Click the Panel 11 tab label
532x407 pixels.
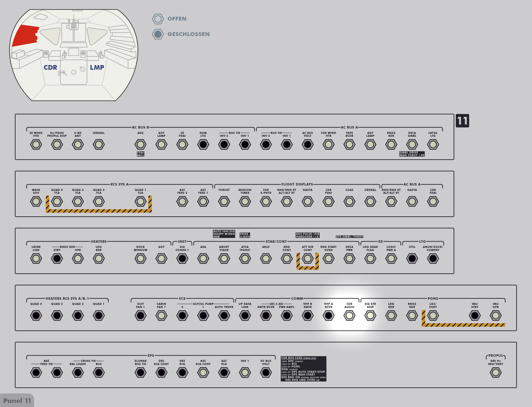click(x=17, y=401)
